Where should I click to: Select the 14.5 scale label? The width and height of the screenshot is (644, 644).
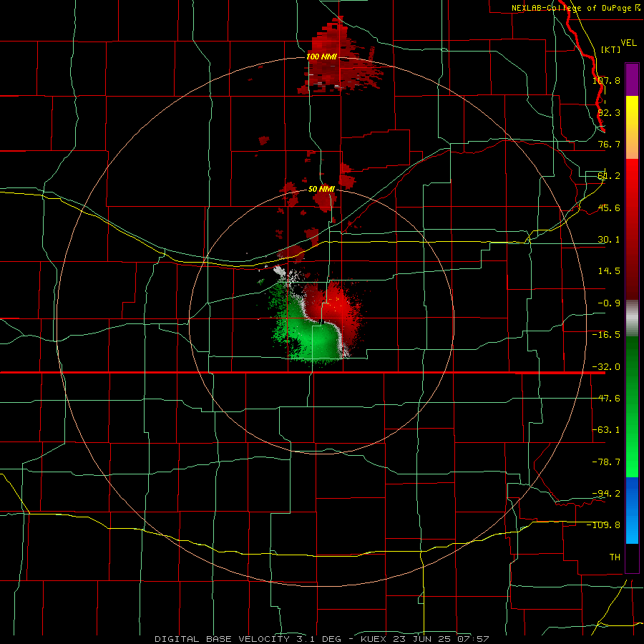609,271
